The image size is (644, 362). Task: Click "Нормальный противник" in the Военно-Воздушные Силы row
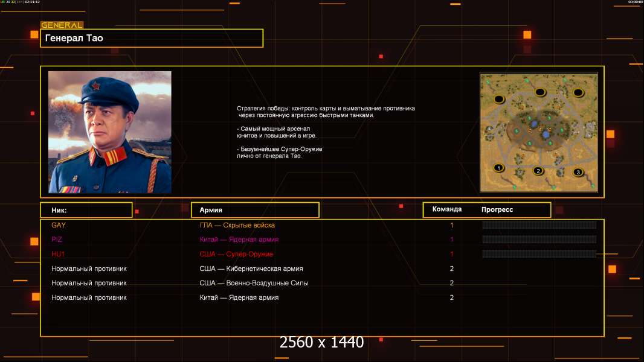[x=89, y=283]
